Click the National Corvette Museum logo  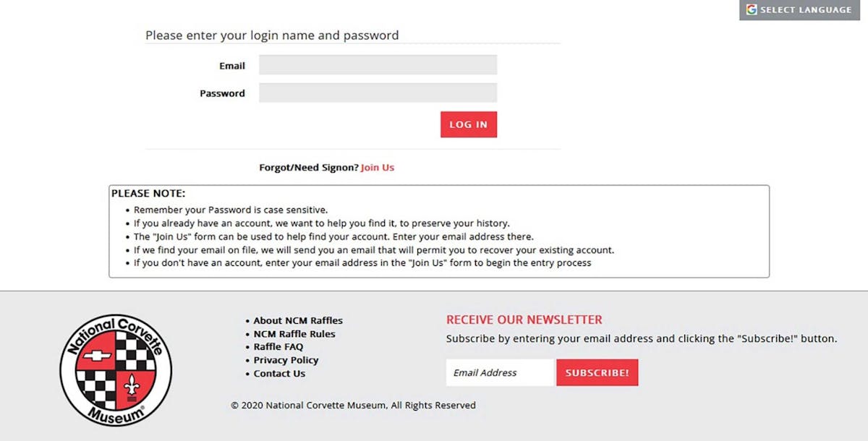coord(116,371)
